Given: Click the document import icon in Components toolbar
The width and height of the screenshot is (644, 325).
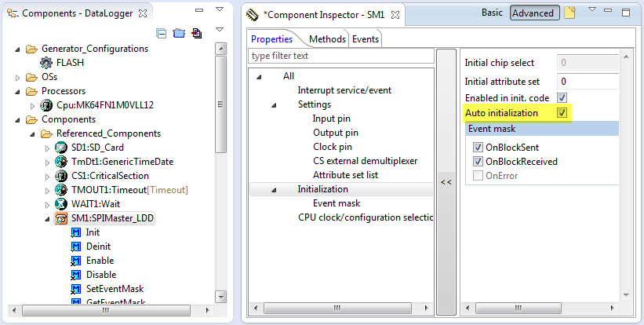Looking at the screenshot, I should coord(195,33).
